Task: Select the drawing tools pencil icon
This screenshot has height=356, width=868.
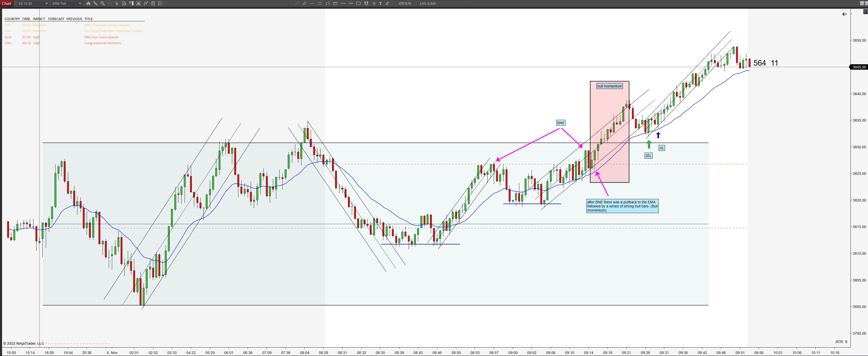Action: point(95,3)
